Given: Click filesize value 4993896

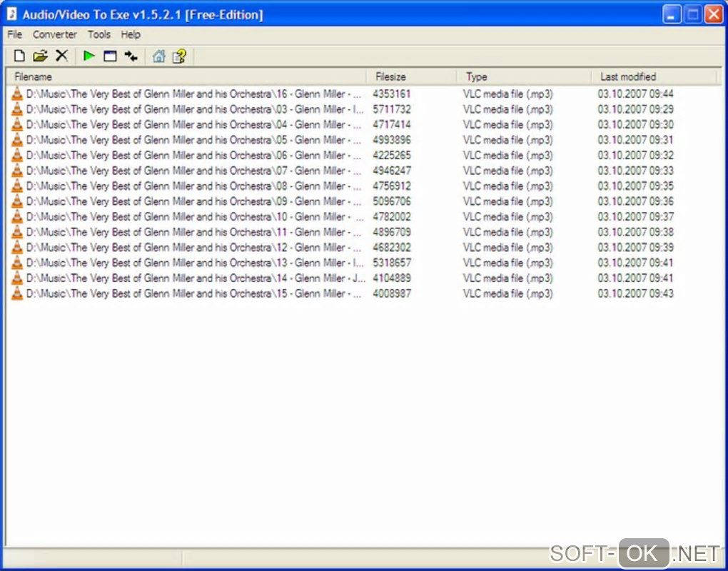Looking at the screenshot, I should tap(392, 140).
